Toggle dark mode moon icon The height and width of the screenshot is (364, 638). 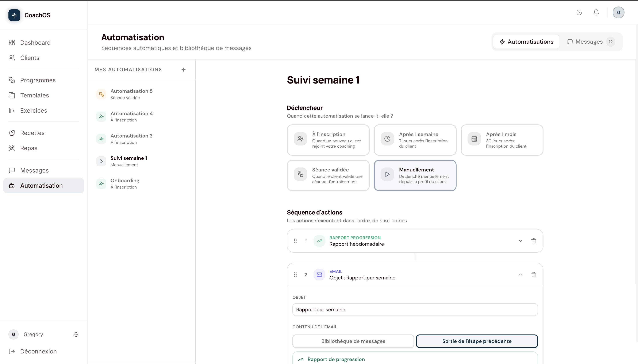pos(579,12)
